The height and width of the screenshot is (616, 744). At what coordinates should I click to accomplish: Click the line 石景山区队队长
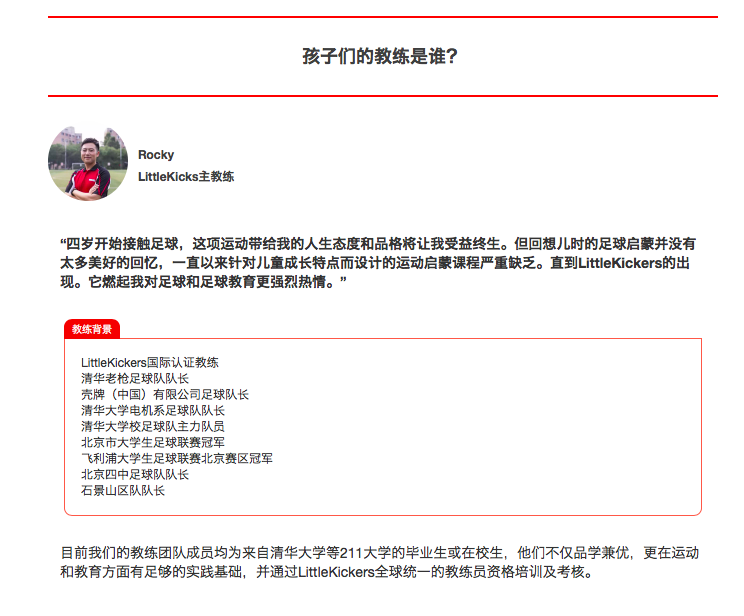click(x=122, y=491)
